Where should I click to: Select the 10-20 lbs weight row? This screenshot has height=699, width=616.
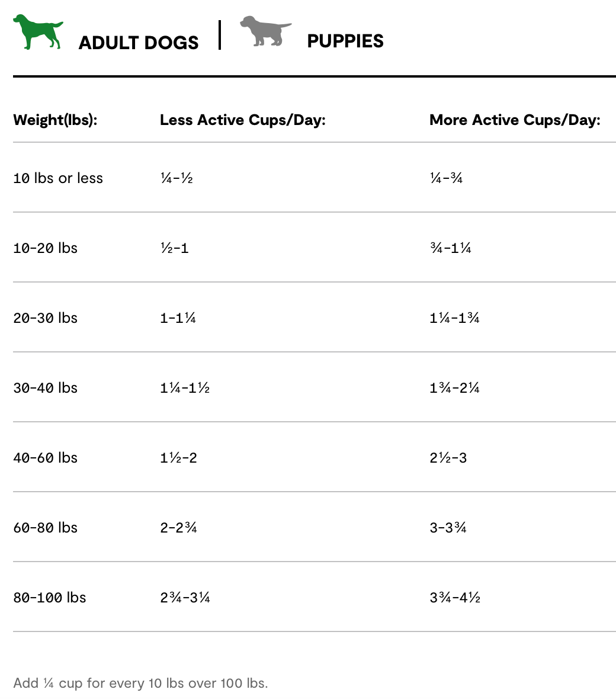tap(46, 248)
